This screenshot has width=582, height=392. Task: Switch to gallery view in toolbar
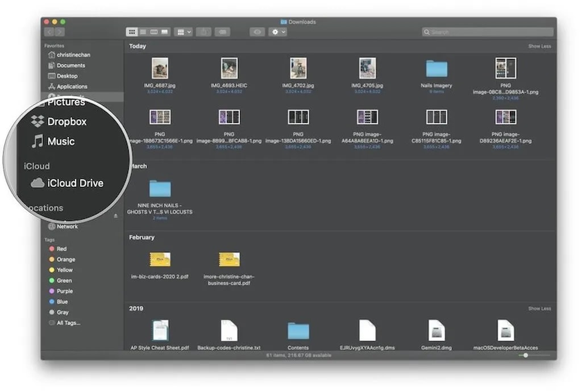click(x=165, y=32)
